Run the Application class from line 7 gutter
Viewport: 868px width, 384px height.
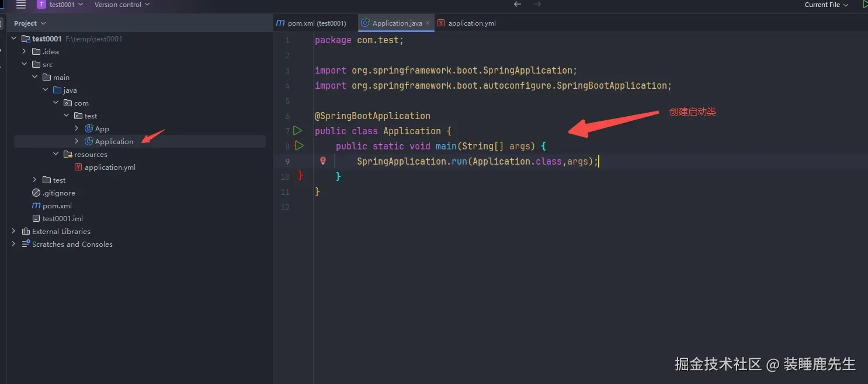point(298,131)
